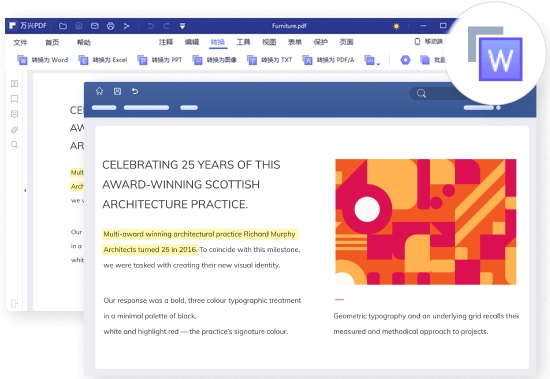550x379 pixels.
Task: Open the attachments paperclip panel
Action: [x=14, y=129]
